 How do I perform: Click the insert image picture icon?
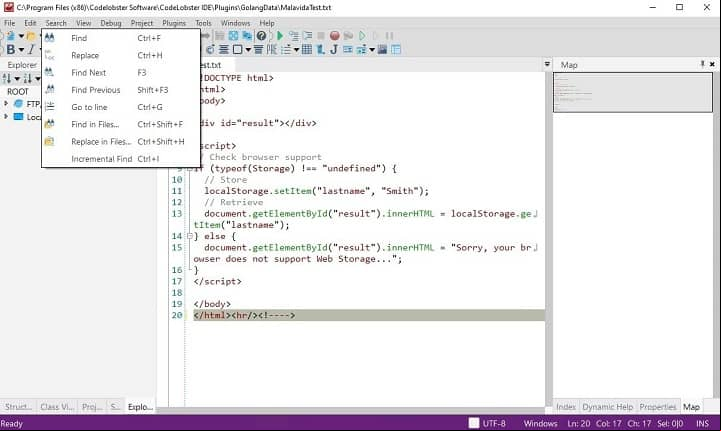click(x=382, y=49)
